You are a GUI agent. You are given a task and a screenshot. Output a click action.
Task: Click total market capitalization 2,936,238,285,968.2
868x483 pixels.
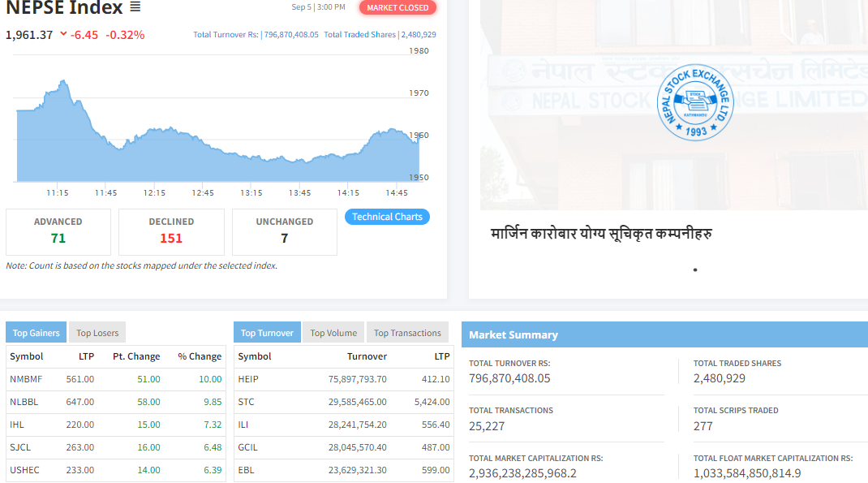(x=522, y=473)
